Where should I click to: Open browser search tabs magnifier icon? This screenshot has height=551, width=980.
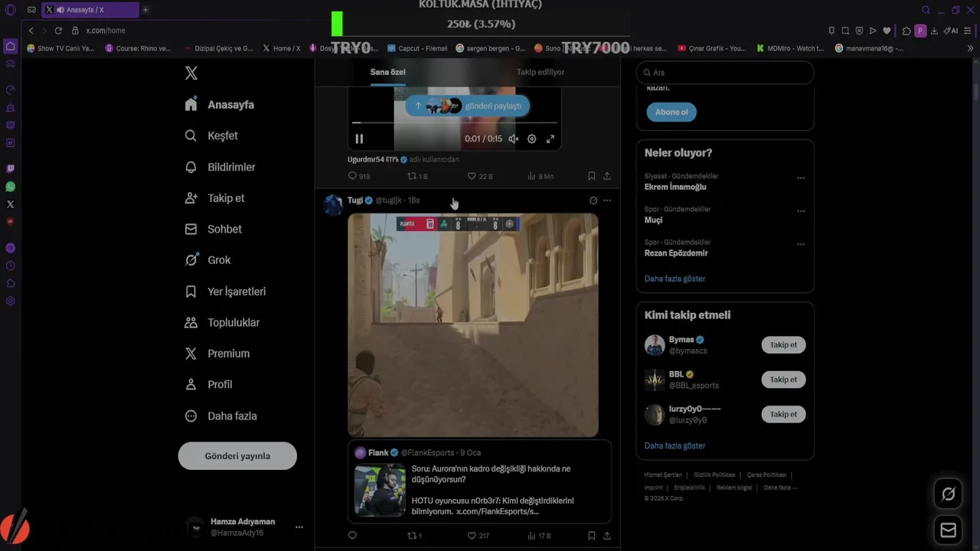[x=926, y=10]
